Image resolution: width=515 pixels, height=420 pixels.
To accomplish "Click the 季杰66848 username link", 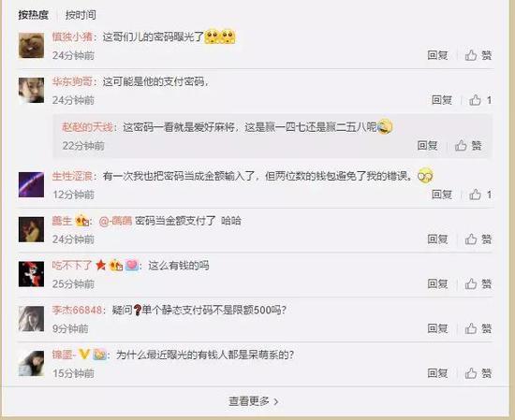I will (x=77, y=310).
